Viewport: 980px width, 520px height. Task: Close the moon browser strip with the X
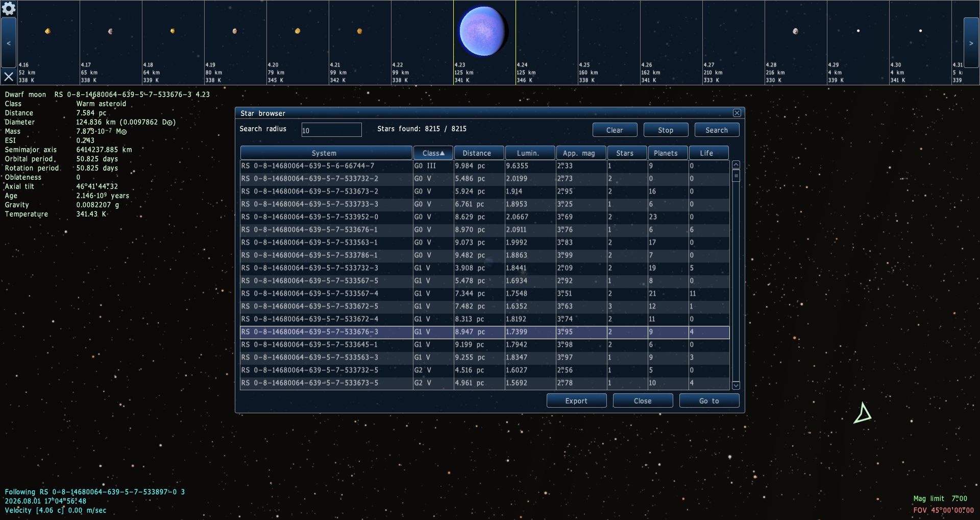pos(9,77)
